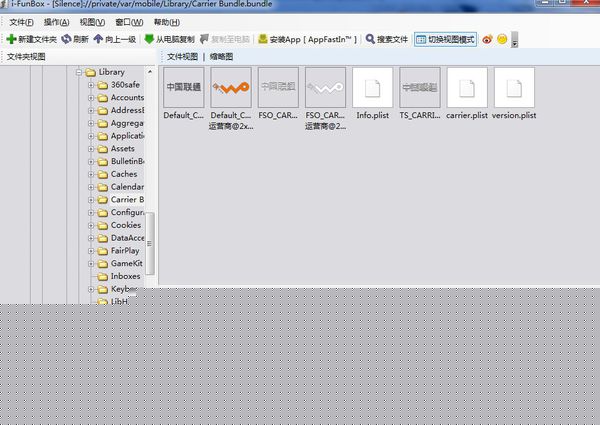The image size is (600, 425).
Task: Expand the Caches folder node
Action: click(91, 174)
